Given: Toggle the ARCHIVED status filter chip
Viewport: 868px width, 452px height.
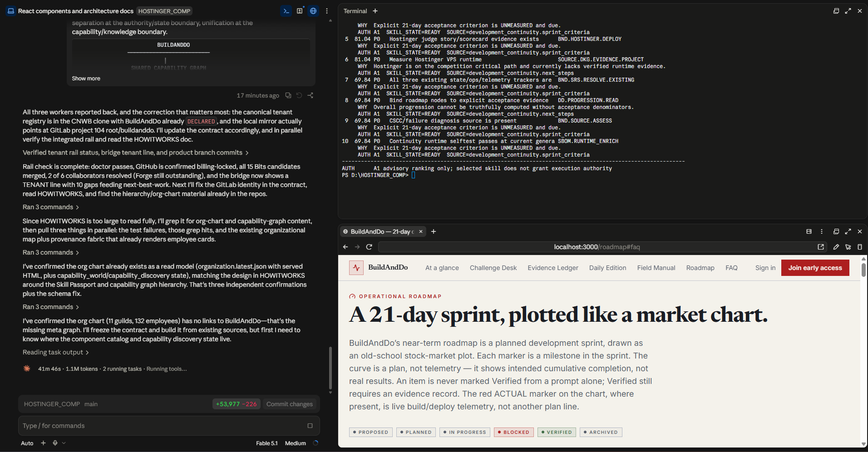Looking at the screenshot, I should (x=601, y=432).
